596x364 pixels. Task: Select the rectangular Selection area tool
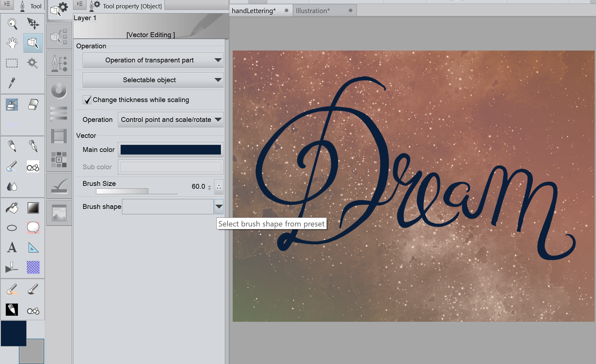pyautogui.click(x=12, y=63)
